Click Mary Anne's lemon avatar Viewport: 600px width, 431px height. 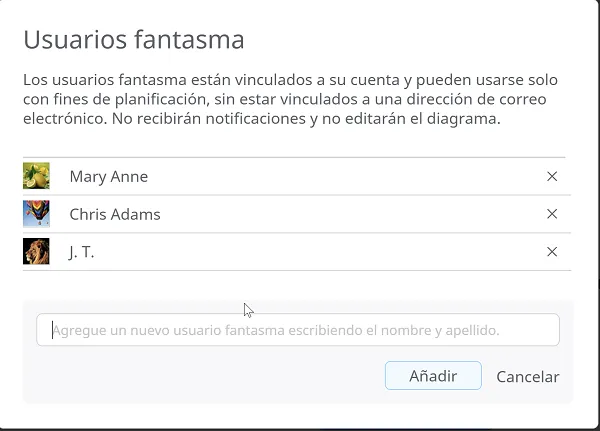(36, 176)
